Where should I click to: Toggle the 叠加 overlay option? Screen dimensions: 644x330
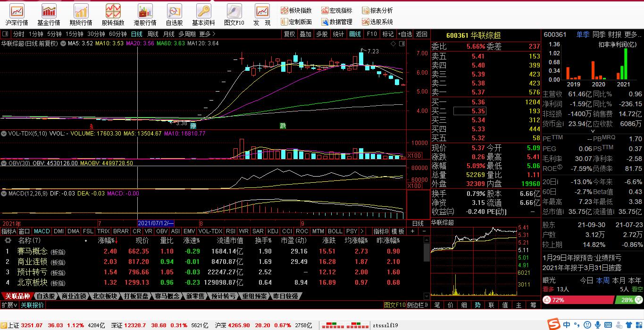point(305,34)
